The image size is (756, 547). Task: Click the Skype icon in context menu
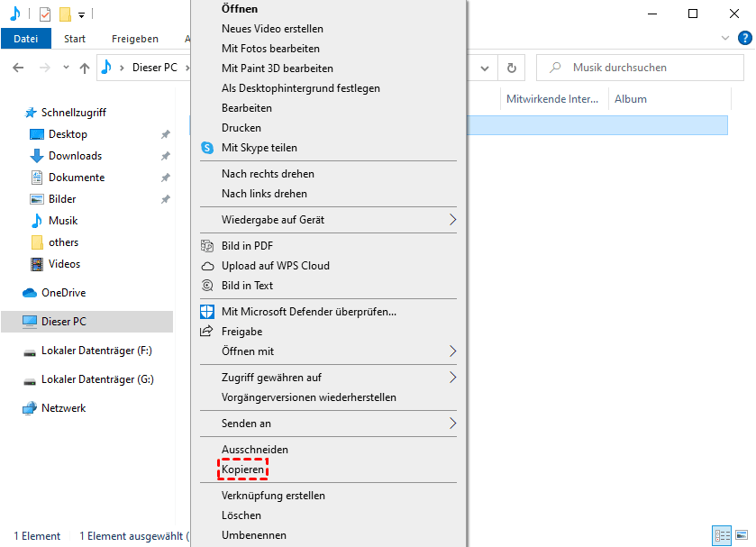point(207,148)
